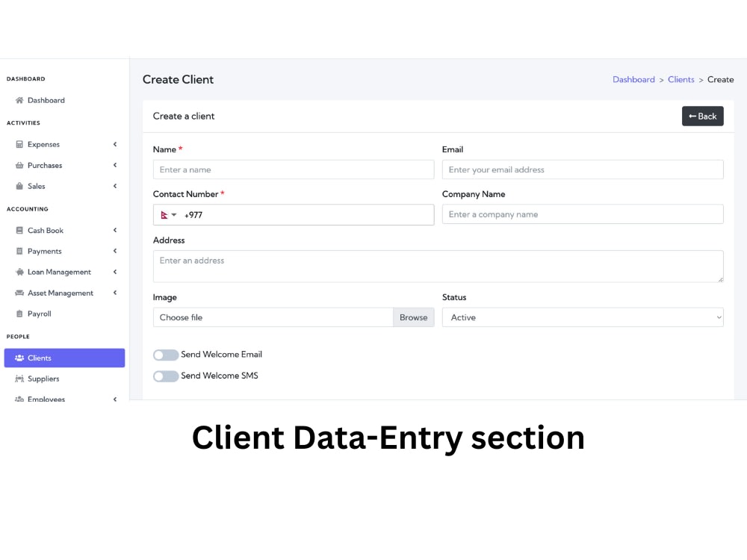747x560 pixels.
Task: Click the Back button
Action: click(703, 116)
